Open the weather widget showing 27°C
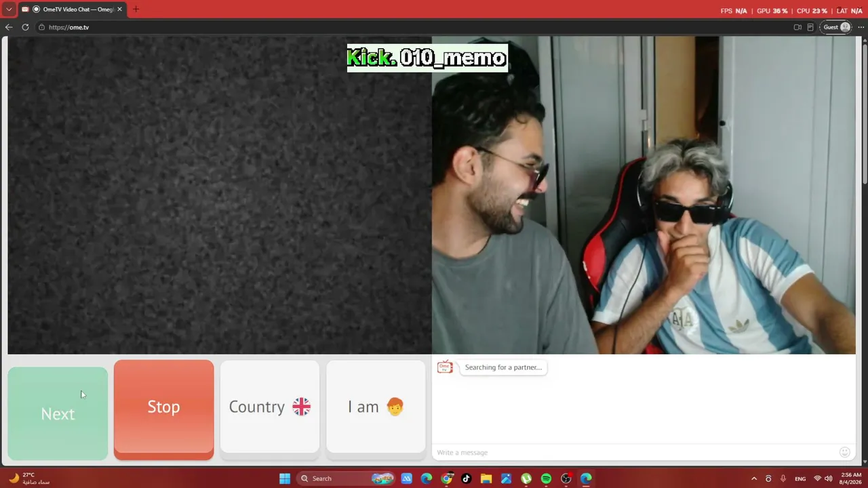 (28, 479)
